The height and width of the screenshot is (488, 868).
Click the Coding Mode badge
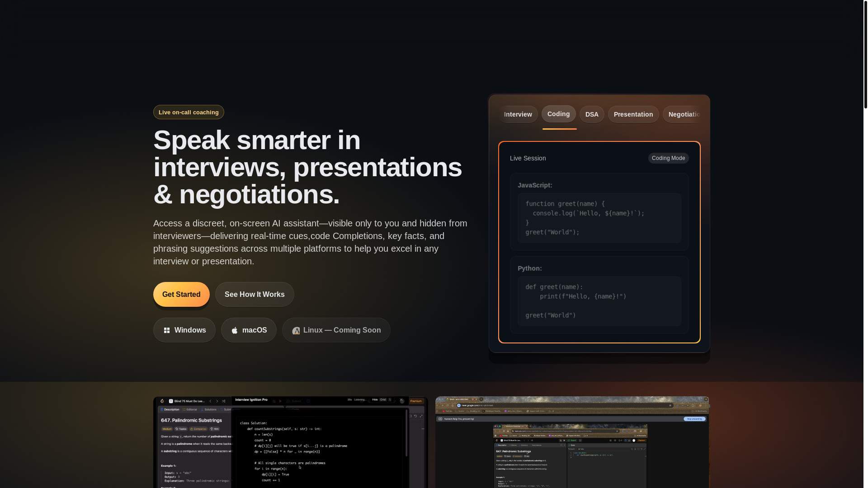pos(668,158)
